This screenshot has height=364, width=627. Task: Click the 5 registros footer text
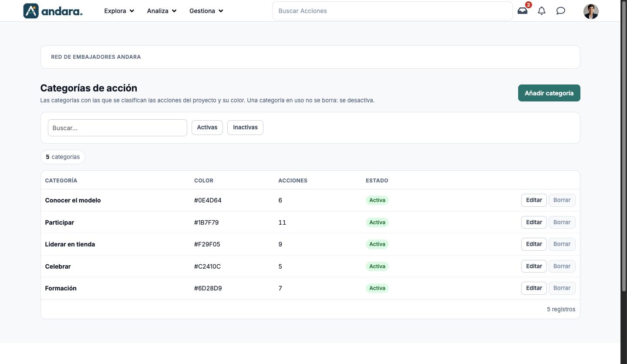pyautogui.click(x=561, y=309)
